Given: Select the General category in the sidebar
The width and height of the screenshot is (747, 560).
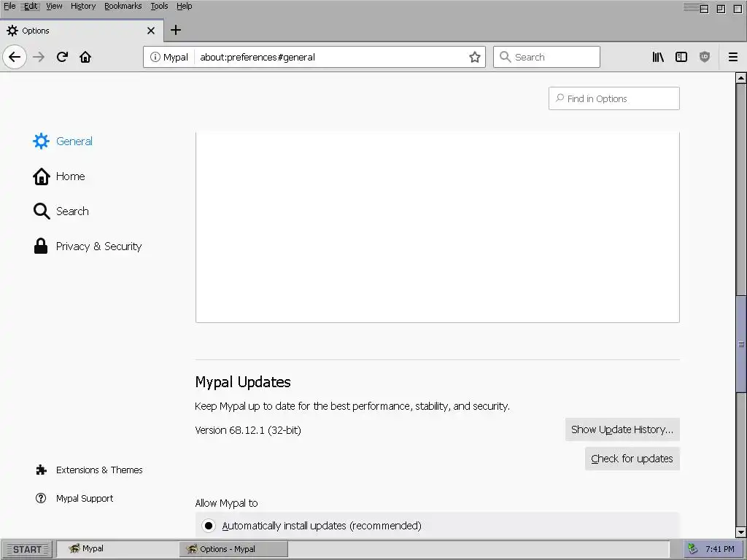Looking at the screenshot, I should click(63, 141).
